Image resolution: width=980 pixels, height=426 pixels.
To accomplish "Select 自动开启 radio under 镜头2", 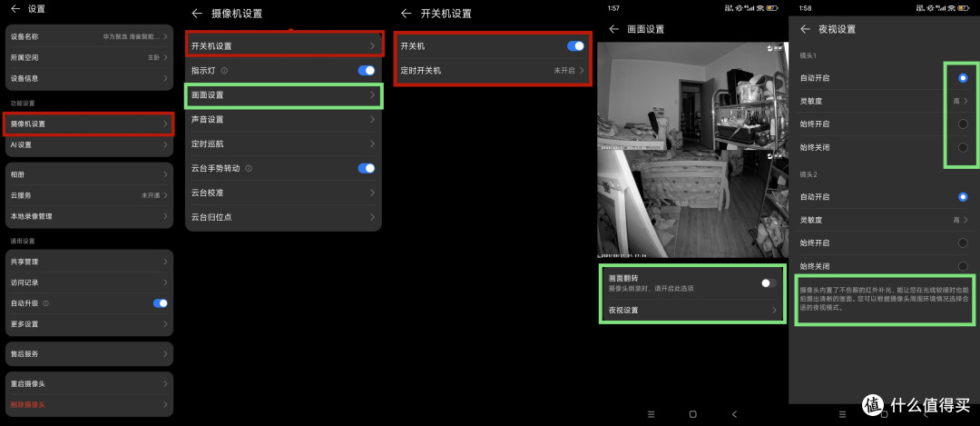I will [x=963, y=197].
